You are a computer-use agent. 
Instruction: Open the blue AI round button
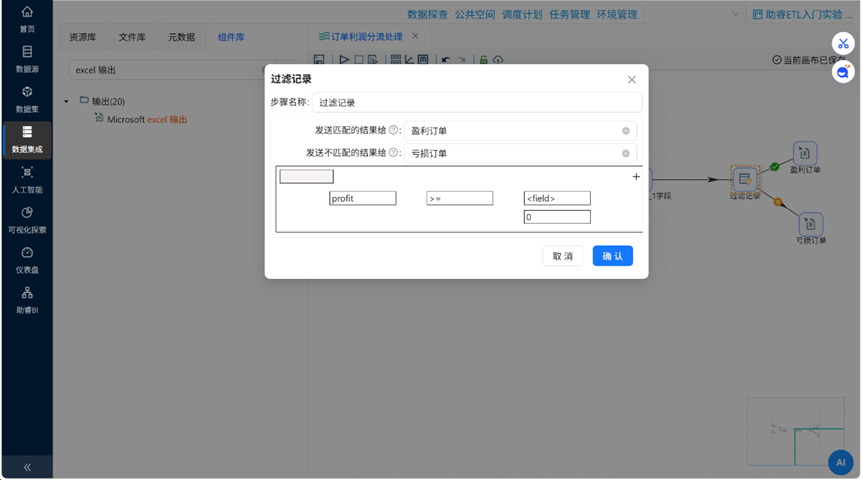tap(840, 462)
